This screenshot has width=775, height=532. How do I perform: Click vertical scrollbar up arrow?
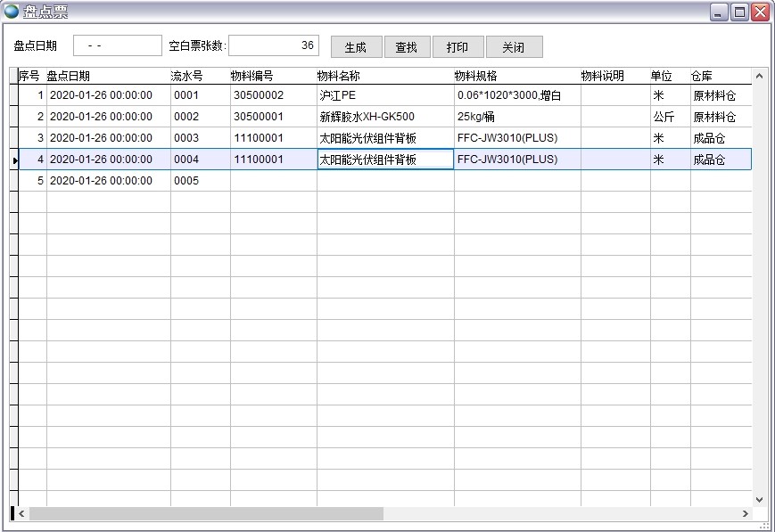(x=759, y=77)
